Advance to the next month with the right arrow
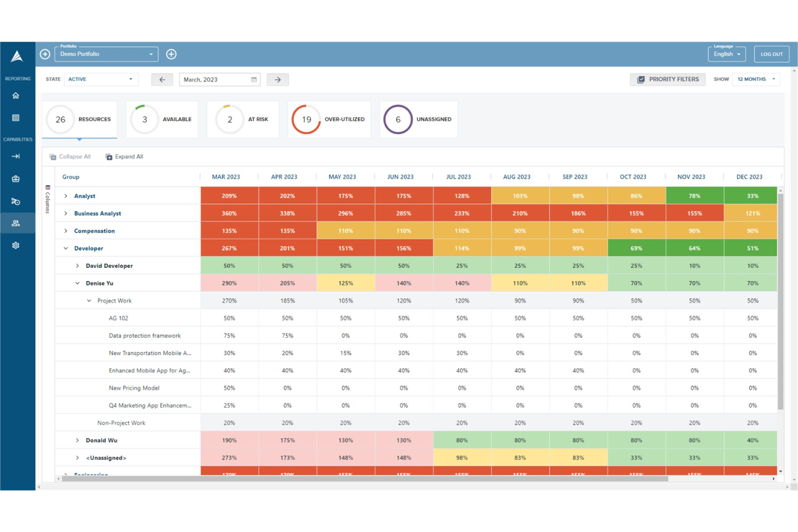 (x=277, y=79)
